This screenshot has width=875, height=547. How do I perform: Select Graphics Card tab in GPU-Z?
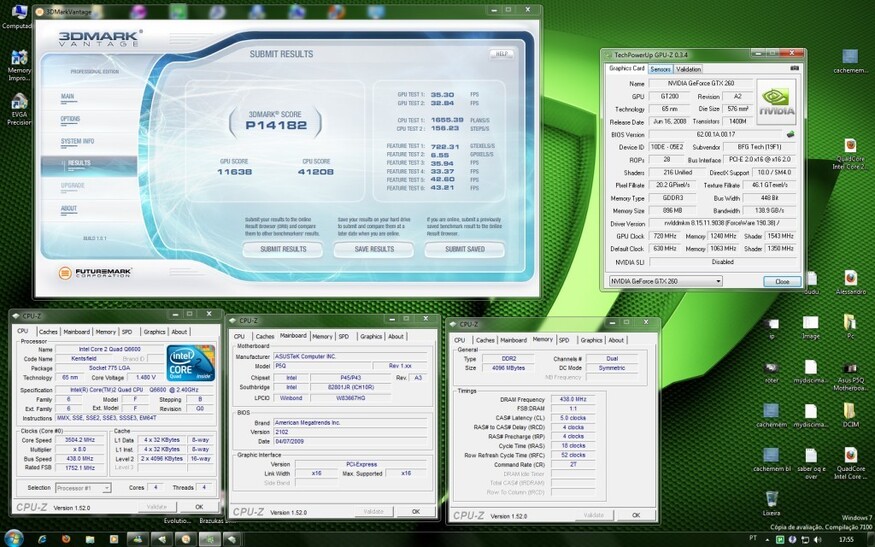(627, 68)
